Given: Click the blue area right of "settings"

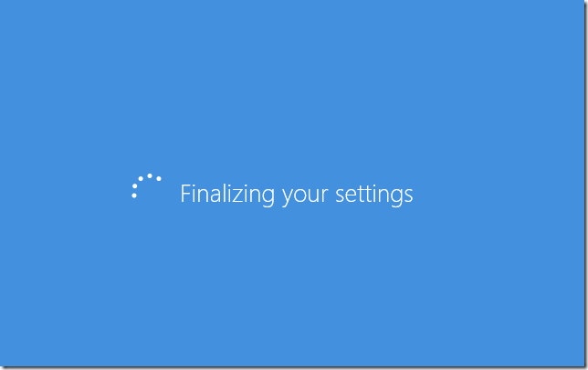Looking at the screenshot, I should [x=499, y=195].
